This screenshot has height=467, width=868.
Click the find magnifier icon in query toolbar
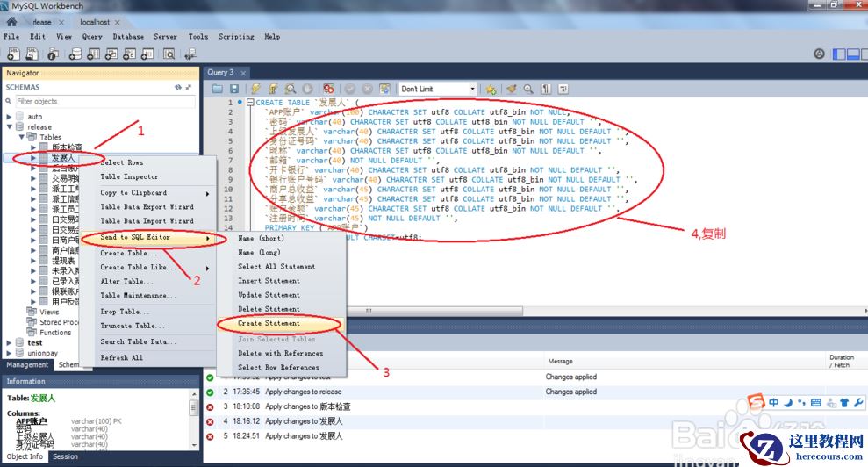point(528,89)
